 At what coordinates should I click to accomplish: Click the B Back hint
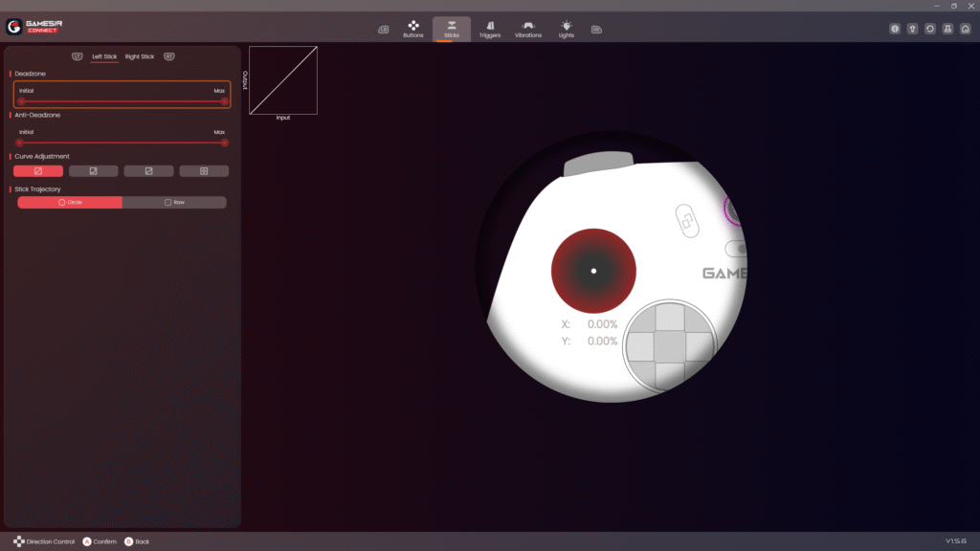coord(137,541)
